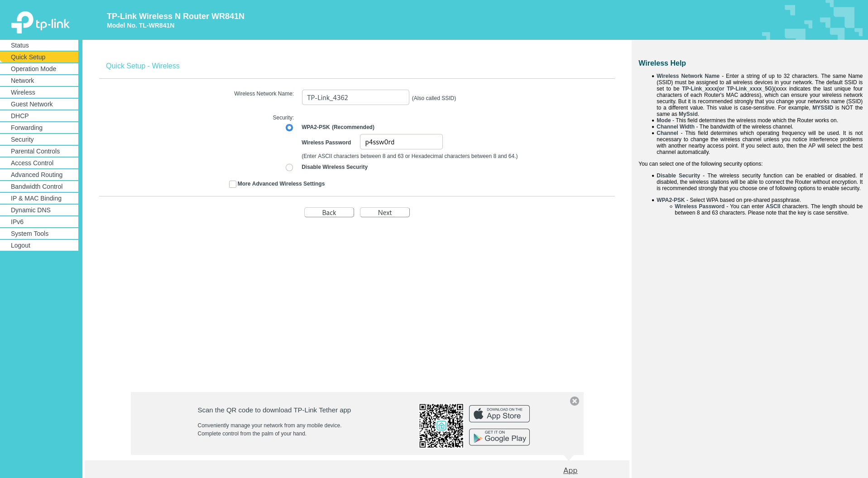The width and height of the screenshot is (868, 478).
Task: Open the Google Play download badge
Action: 499,437
